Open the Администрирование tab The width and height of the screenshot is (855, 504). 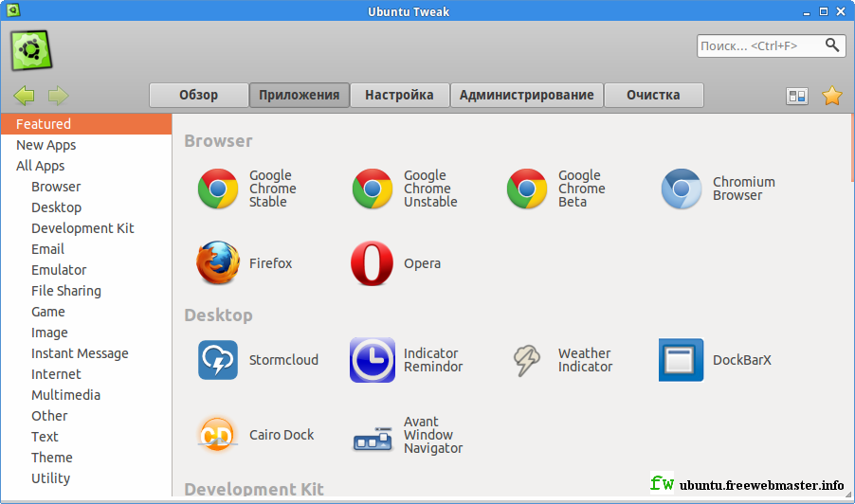pos(526,96)
